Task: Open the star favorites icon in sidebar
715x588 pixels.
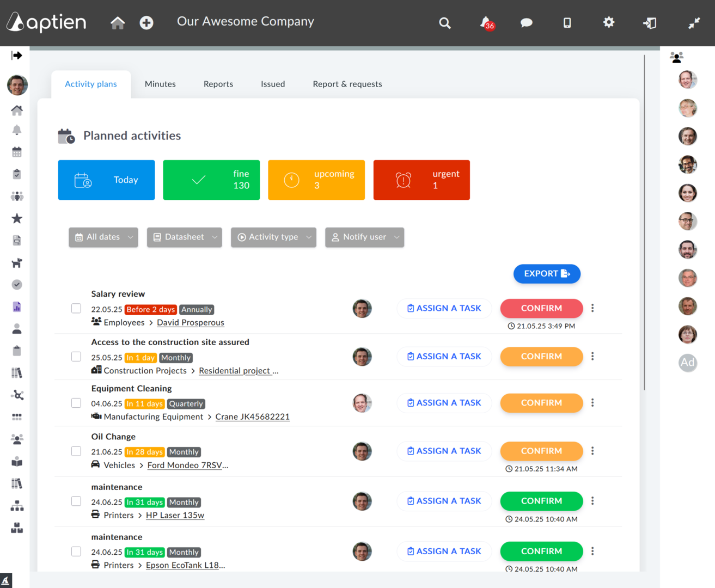Action: pyautogui.click(x=17, y=218)
